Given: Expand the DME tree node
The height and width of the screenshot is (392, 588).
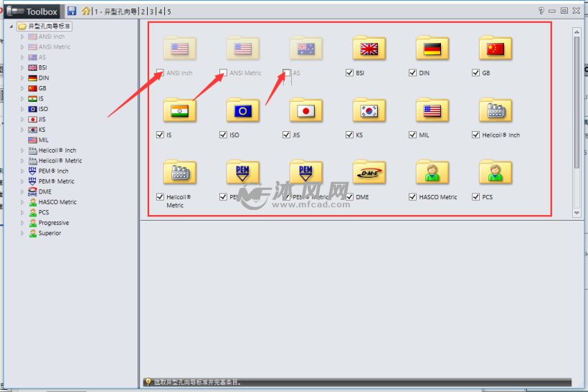Looking at the screenshot, I should (x=22, y=191).
